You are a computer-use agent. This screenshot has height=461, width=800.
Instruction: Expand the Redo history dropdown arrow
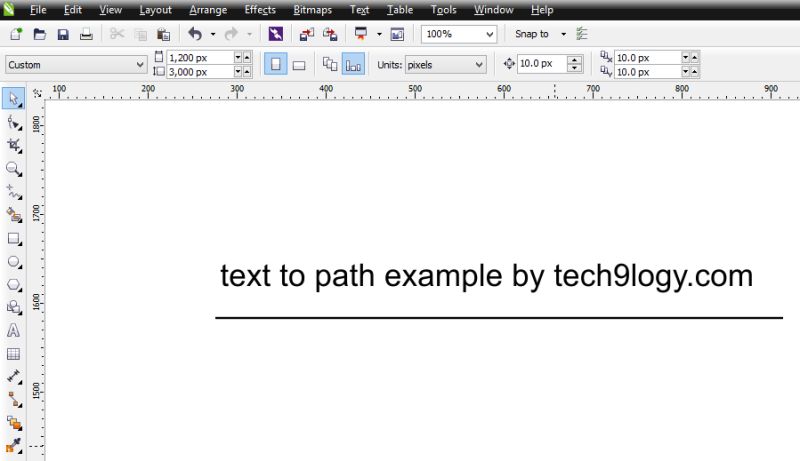coord(249,34)
